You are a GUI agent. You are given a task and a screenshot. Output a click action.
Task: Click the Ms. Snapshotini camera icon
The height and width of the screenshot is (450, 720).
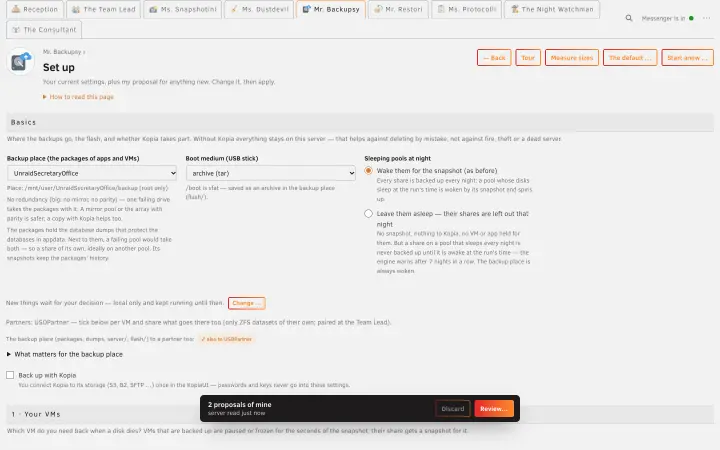pyautogui.click(x=153, y=9)
